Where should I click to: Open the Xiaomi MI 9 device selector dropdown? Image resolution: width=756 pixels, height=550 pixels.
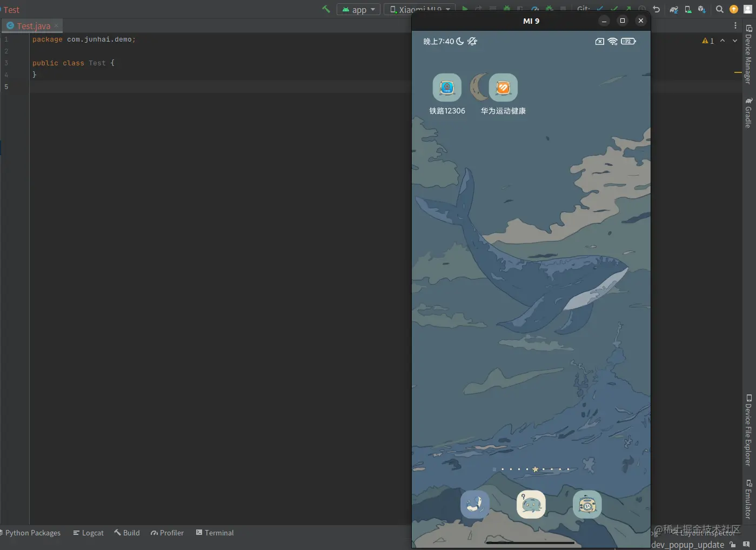point(420,10)
